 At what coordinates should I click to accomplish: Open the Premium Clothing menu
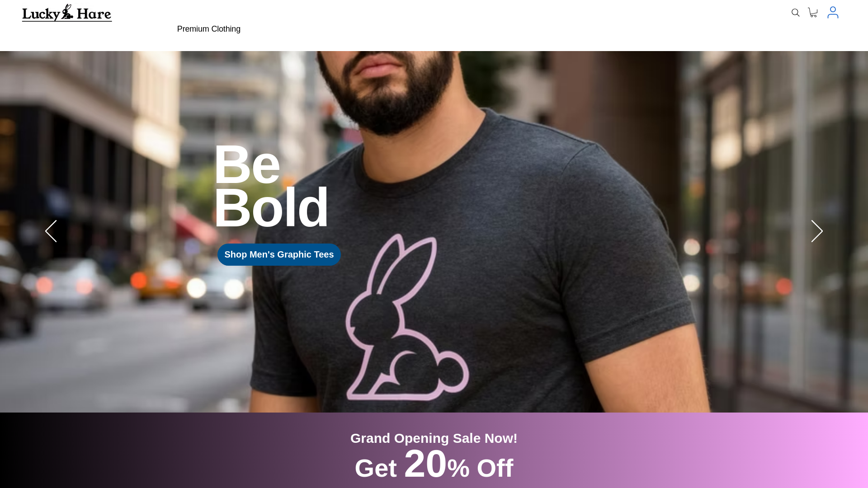click(209, 29)
